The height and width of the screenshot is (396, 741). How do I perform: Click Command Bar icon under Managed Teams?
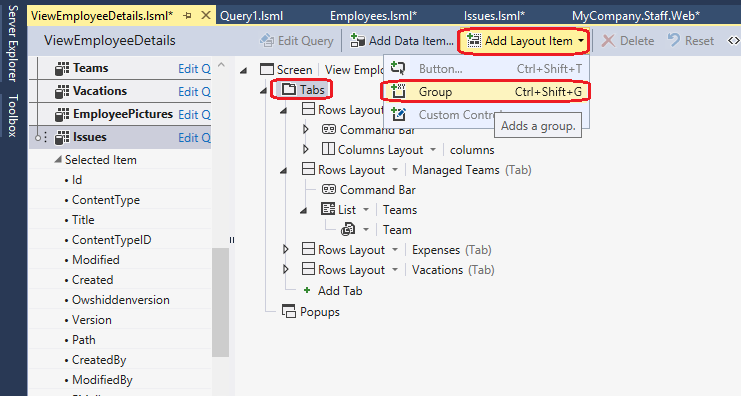point(328,189)
